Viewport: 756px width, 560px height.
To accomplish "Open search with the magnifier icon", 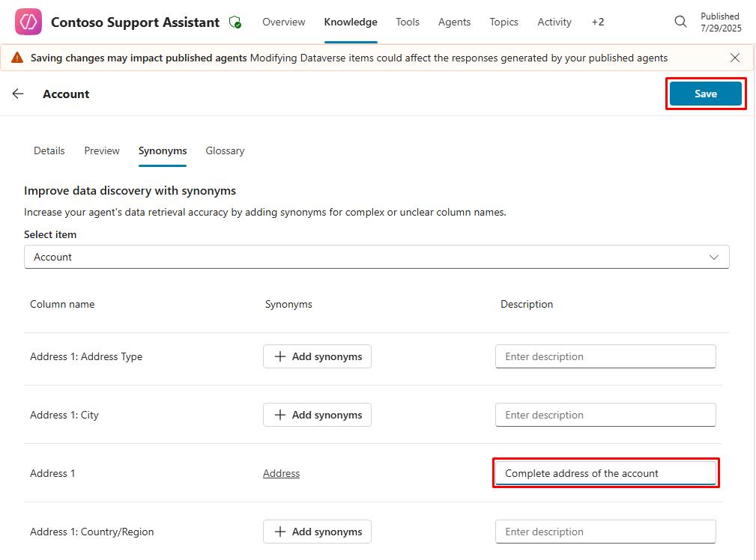I will click(680, 22).
